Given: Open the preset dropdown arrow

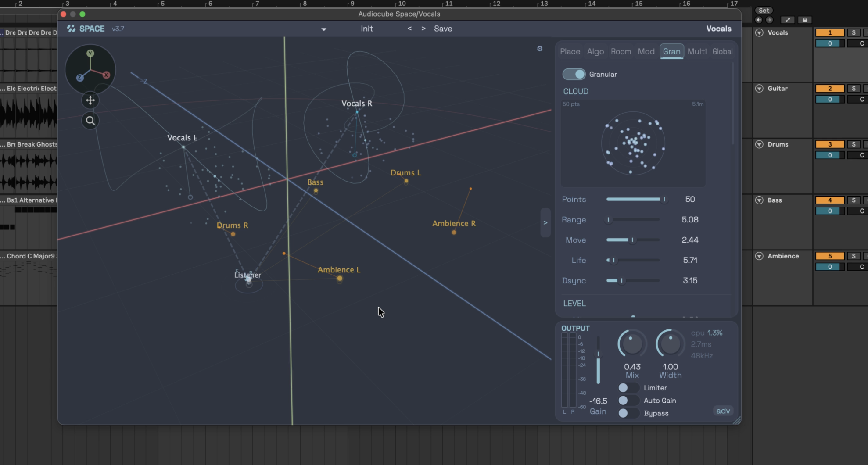Looking at the screenshot, I should (324, 29).
